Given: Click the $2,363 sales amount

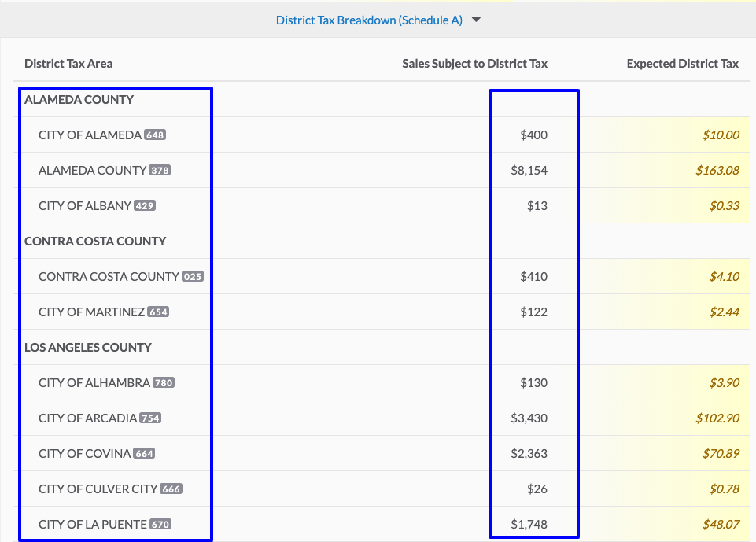Looking at the screenshot, I should point(529,454).
